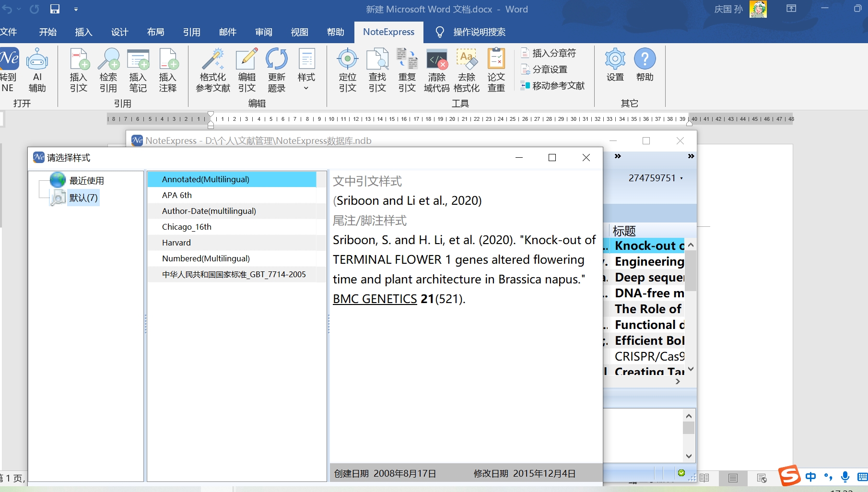Viewport: 868px width, 492px height.
Task: Click 插入分章符 button
Action: click(x=548, y=53)
